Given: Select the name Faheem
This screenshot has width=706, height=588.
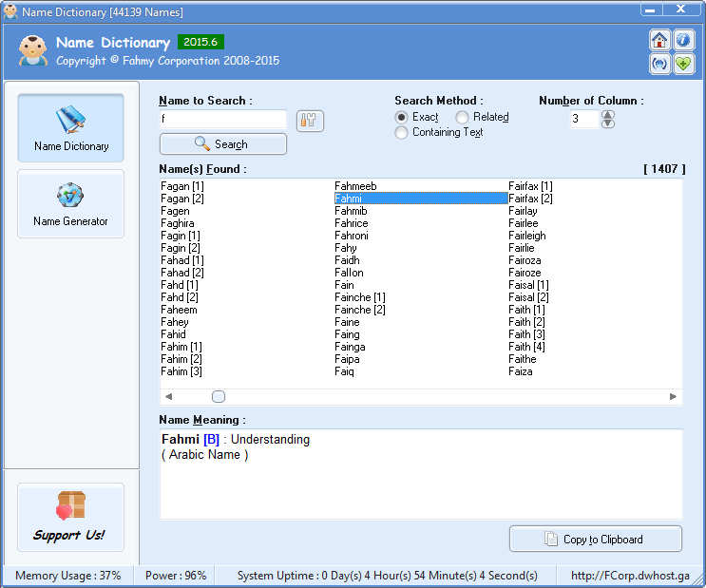Looking at the screenshot, I should point(179,310).
